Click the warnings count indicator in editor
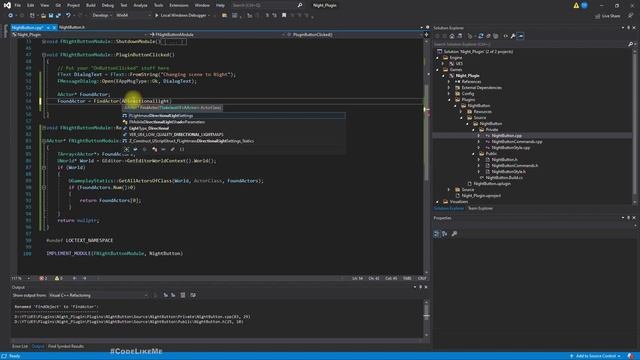This screenshot has width=640, height=360. coord(58,278)
